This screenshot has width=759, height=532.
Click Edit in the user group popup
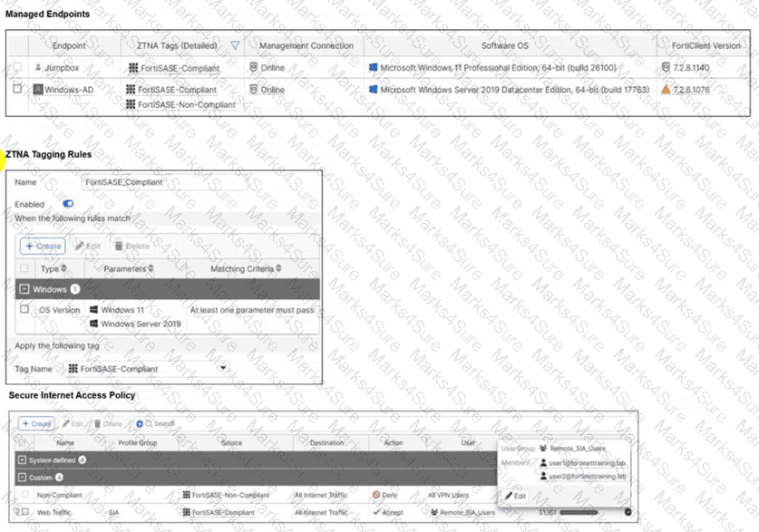click(515, 496)
